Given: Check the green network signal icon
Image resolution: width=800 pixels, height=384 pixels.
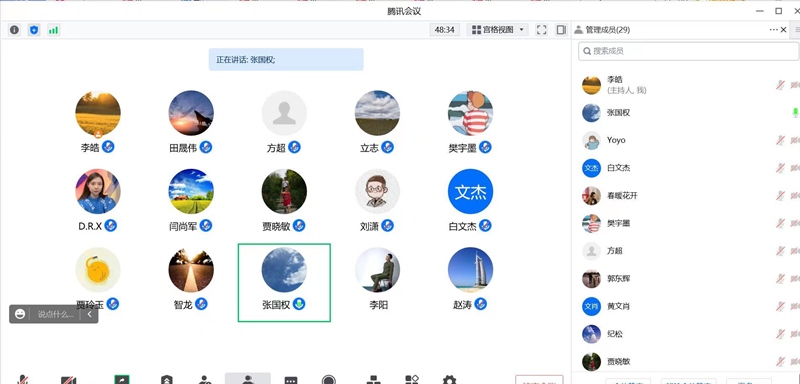Looking at the screenshot, I should tap(54, 30).
